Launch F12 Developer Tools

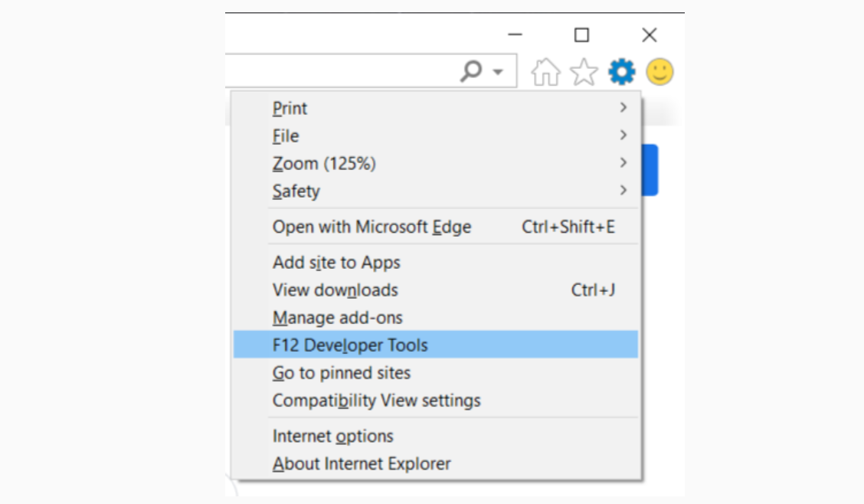tap(350, 345)
